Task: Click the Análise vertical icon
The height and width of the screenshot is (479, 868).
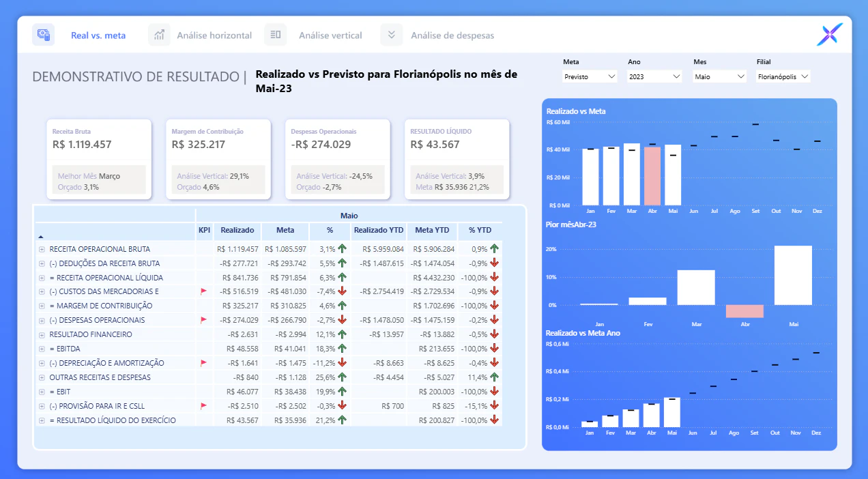Action: click(276, 35)
